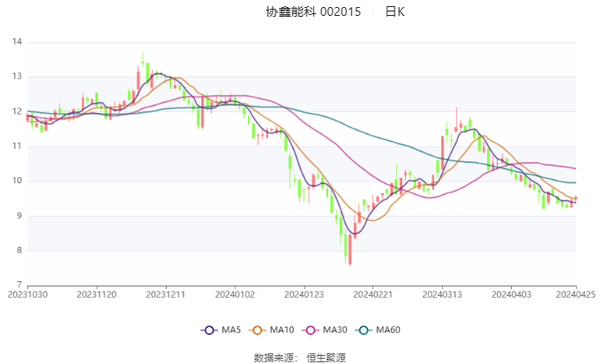Select the 20240102 date on x-axis

235,295
